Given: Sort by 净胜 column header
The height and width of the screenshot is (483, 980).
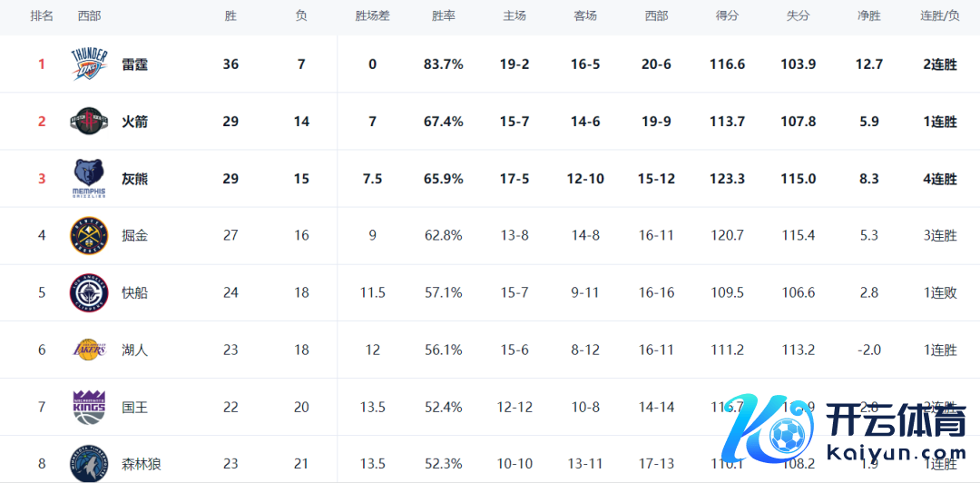Looking at the screenshot, I should (x=868, y=16).
